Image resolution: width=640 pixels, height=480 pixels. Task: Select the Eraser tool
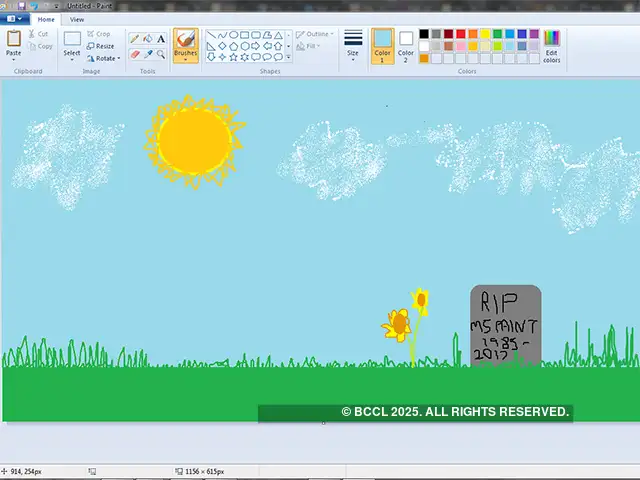pyautogui.click(x=135, y=54)
